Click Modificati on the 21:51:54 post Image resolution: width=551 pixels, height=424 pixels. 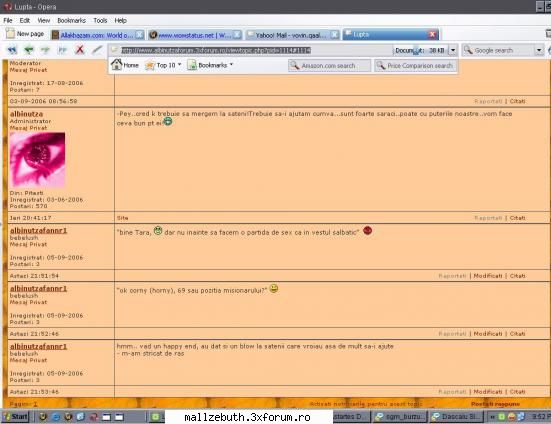[488, 276]
